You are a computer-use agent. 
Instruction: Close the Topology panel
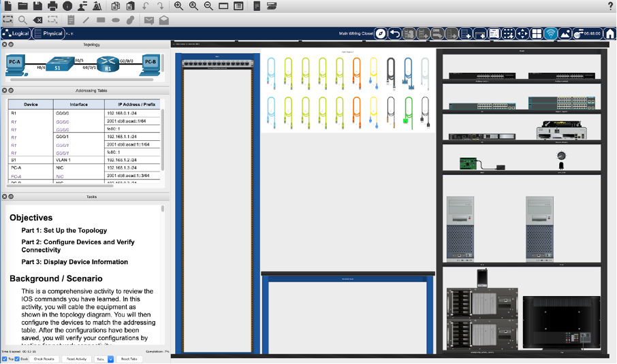4,44
